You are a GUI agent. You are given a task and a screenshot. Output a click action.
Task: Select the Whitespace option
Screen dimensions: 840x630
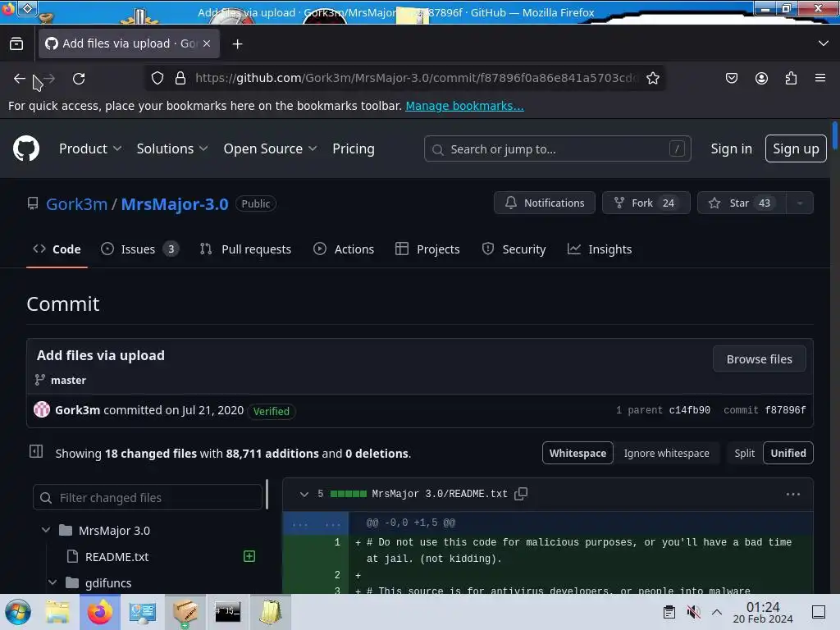point(577,453)
